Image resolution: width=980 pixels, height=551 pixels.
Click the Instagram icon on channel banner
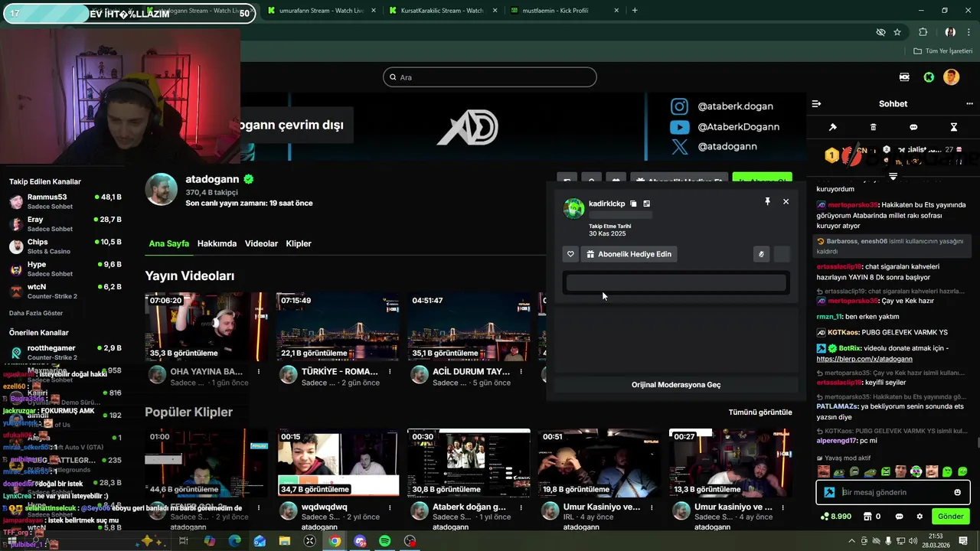point(679,106)
